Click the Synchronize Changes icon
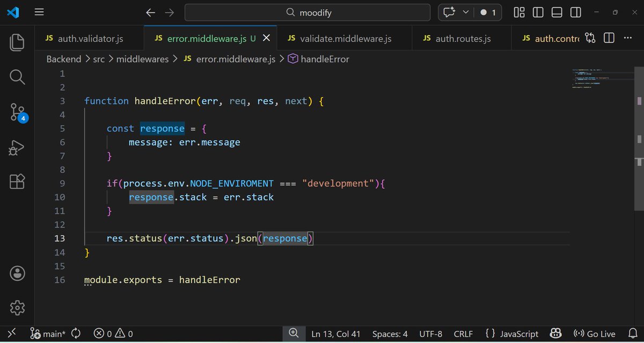The image size is (644, 343). tap(76, 334)
